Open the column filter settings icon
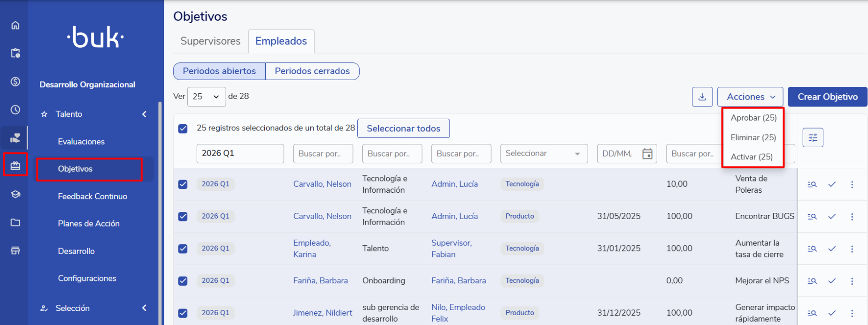The height and width of the screenshot is (325, 868). (x=813, y=137)
